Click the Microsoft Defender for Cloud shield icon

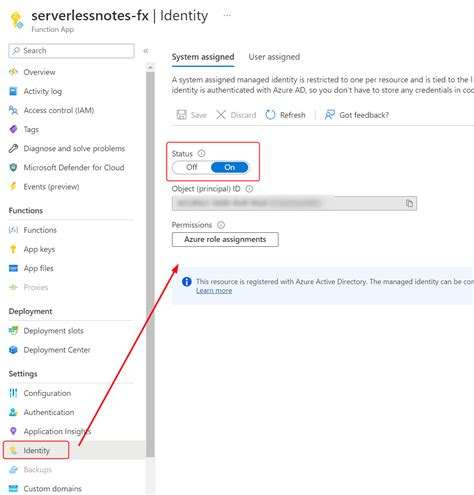tap(13, 167)
